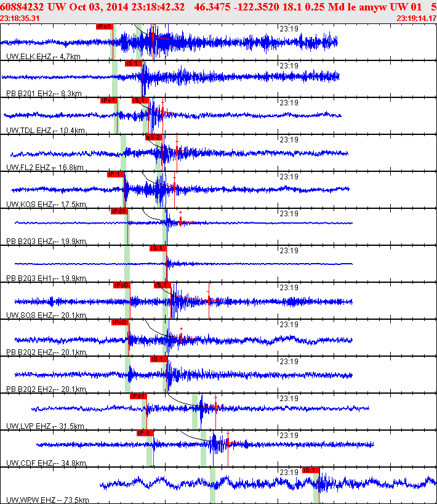Viewport: 437px width, 504px height.
Task: Select the iPd1 pick flag on UW.LVP trace
Action: [138, 396]
